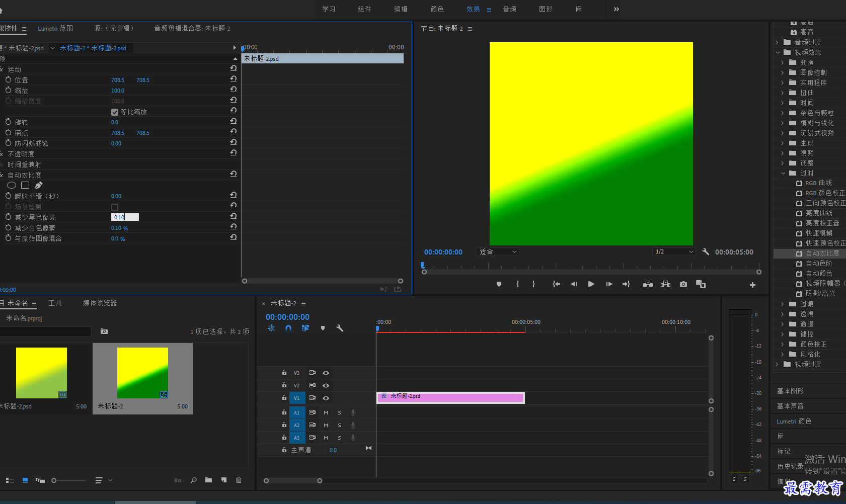Toggle V2 track visibility eye
The height and width of the screenshot is (504, 846).
[x=326, y=385]
